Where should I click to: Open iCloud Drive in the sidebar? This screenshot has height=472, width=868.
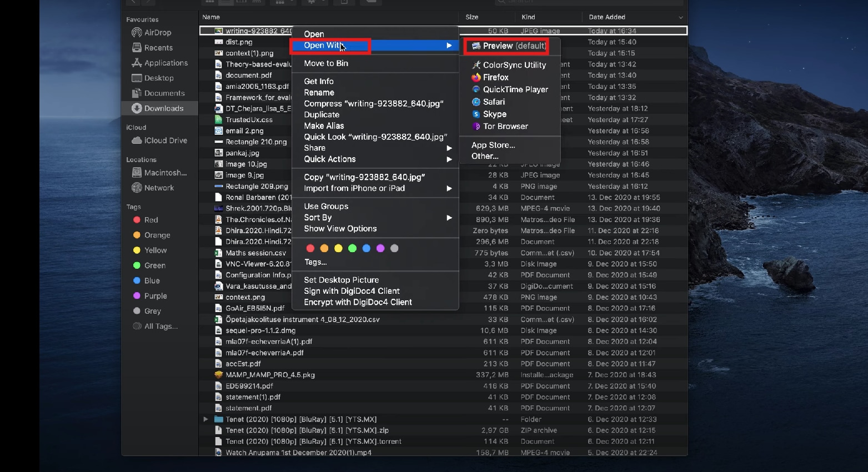coord(159,140)
